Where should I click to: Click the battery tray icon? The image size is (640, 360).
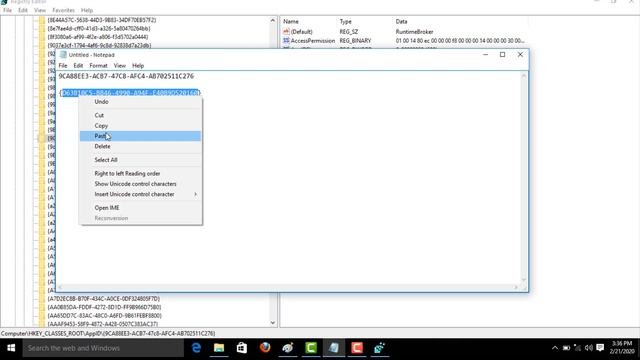tap(567, 348)
